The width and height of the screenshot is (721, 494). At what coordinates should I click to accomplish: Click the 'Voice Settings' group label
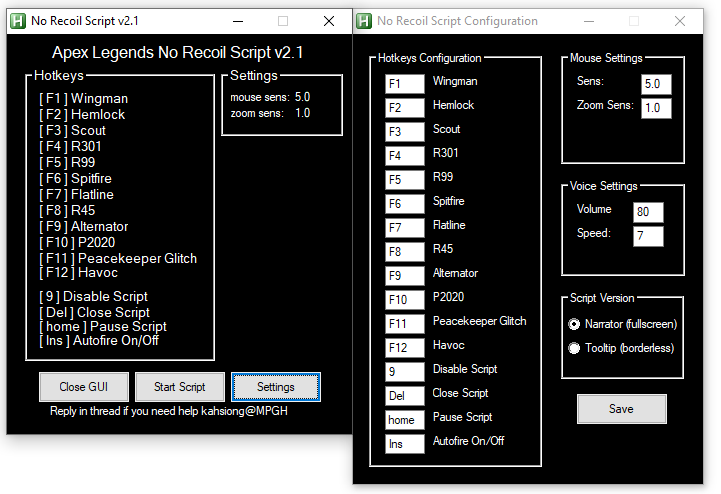click(x=604, y=186)
